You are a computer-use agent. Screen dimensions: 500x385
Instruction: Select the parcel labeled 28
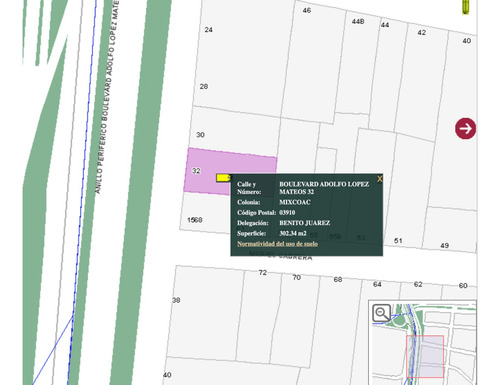click(x=204, y=86)
